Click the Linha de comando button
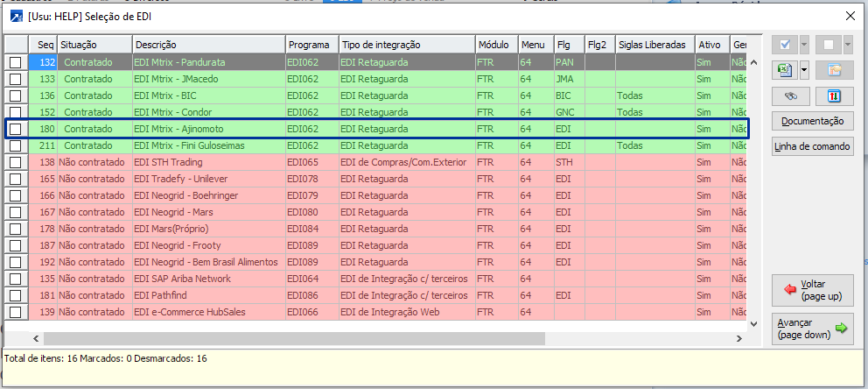 coord(813,147)
